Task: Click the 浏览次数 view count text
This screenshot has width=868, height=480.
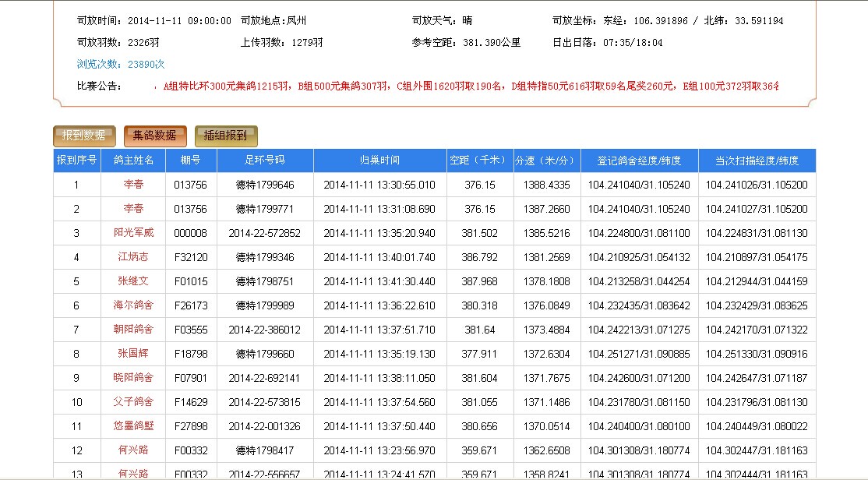Action: tap(121, 65)
